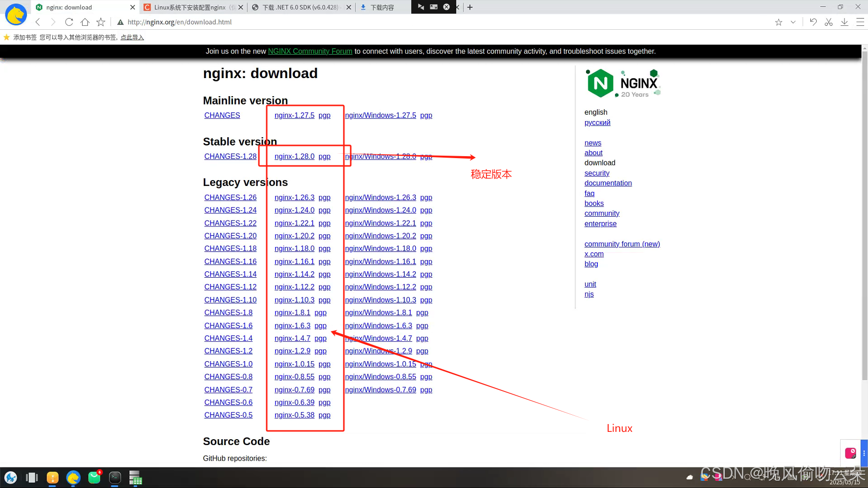Open the NGINX Community Forum banner link
Screen dimensions: 868x488
click(310, 51)
